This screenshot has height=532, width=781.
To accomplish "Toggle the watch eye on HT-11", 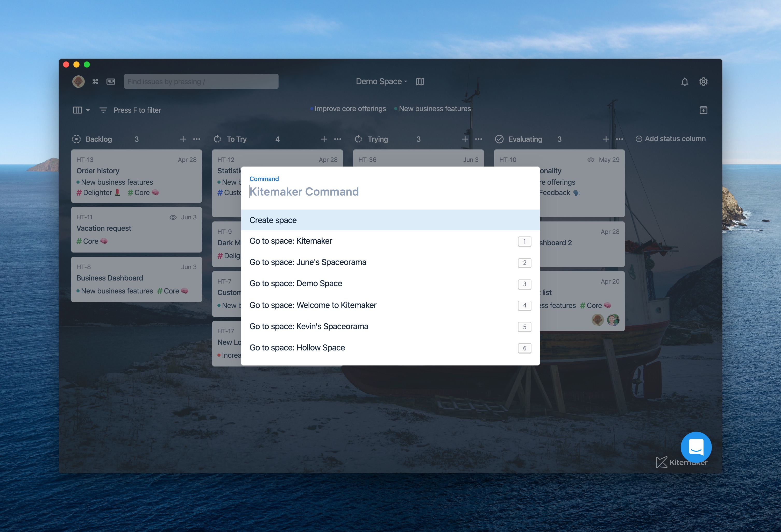I will click(x=173, y=217).
